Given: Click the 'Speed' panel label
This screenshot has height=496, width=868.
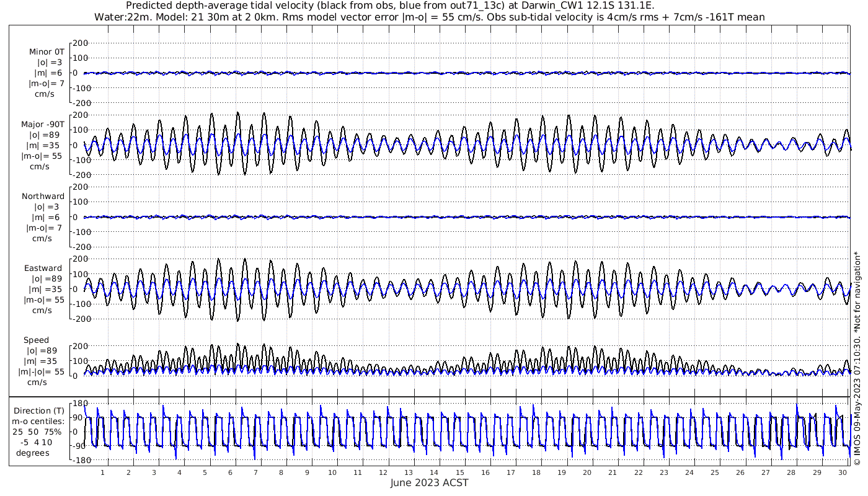Looking at the screenshot, I should pos(36,340).
